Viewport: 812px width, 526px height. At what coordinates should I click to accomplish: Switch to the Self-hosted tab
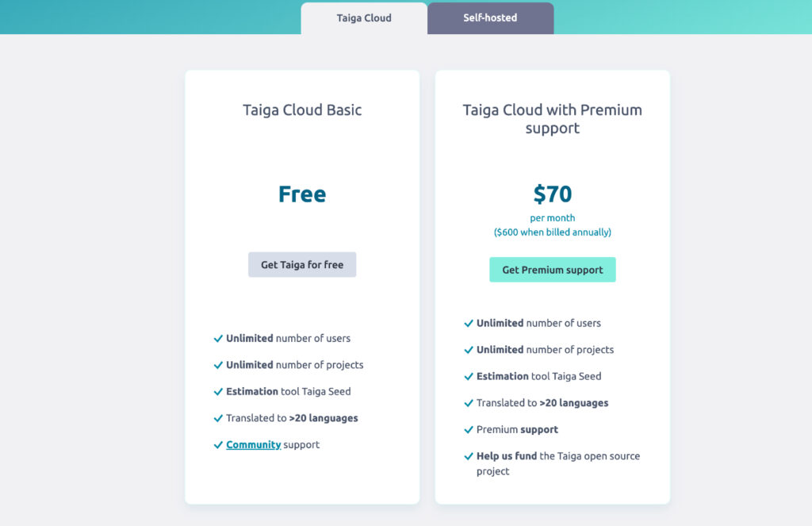[490, 17]
